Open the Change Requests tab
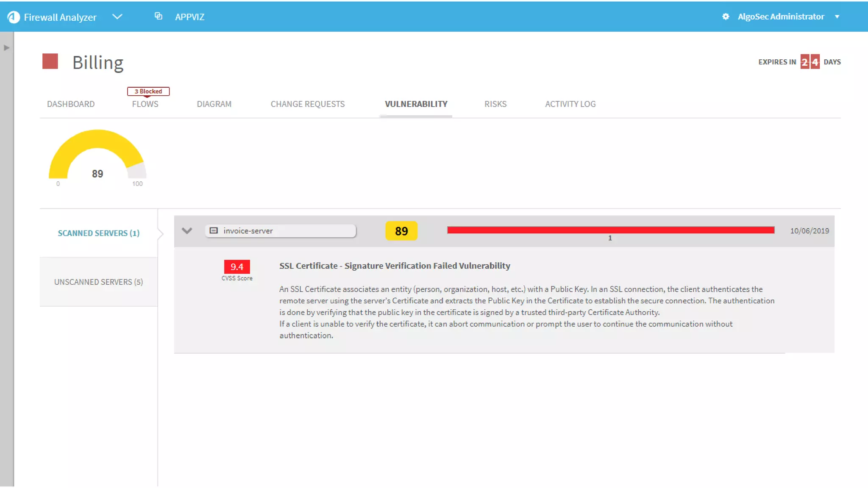 308,104
